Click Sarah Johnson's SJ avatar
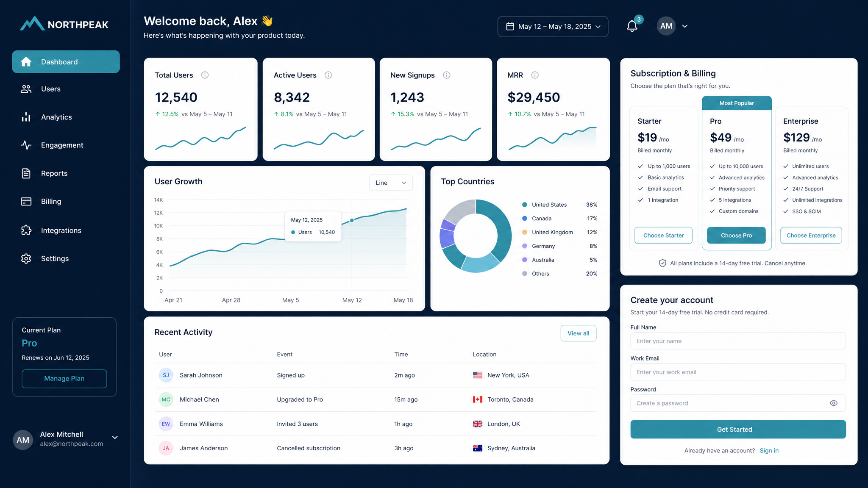 [x=166, y=375]
